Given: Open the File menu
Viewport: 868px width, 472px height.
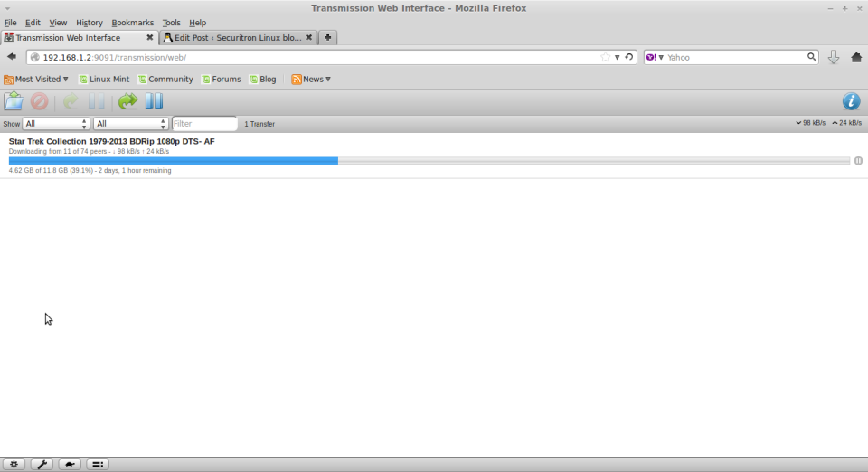Looking at the screenshot, I should 11,23.
